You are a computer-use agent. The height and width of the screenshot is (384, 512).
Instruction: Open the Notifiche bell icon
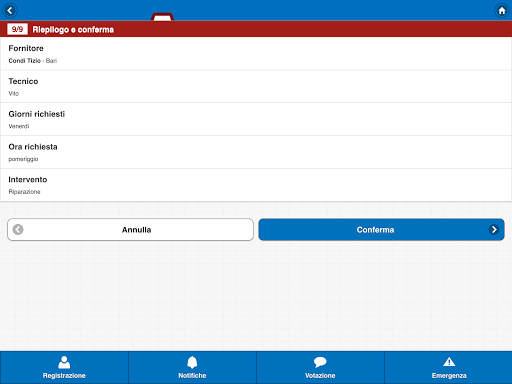point(192,362)
